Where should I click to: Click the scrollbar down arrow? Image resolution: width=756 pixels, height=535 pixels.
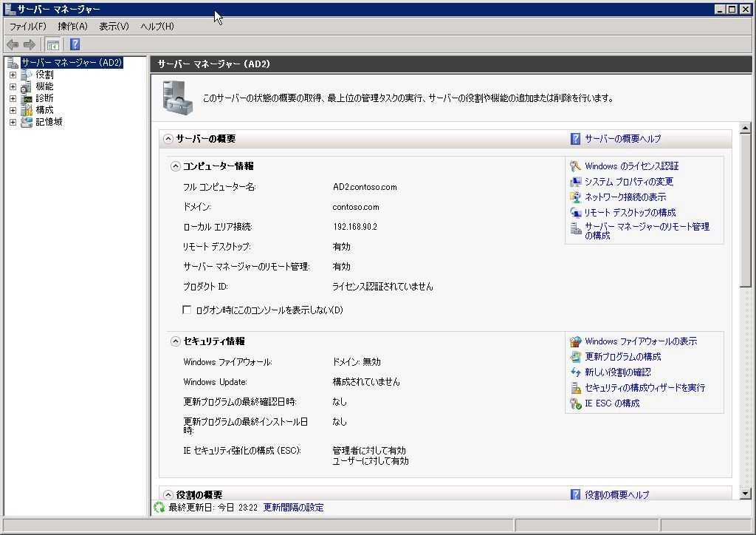(x=746, y=493)
